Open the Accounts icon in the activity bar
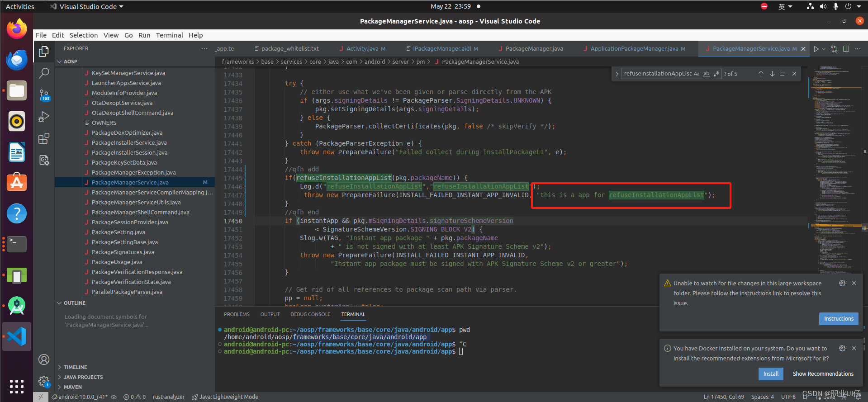The image size is (868, 402). pos(44,359)
